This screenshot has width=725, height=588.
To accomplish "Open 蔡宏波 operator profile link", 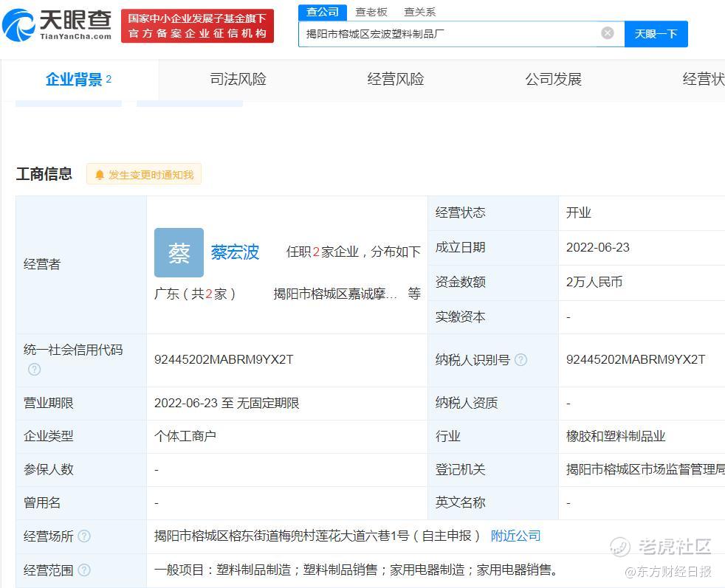I will (x=235, y=252).
